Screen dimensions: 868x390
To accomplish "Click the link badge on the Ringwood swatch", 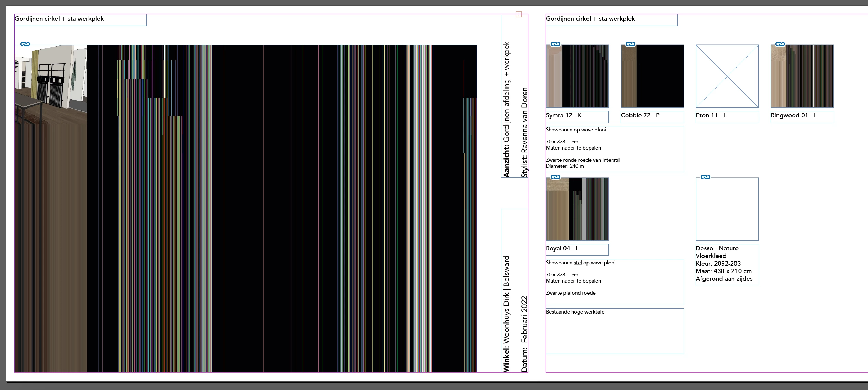I will tap(780, 44).
